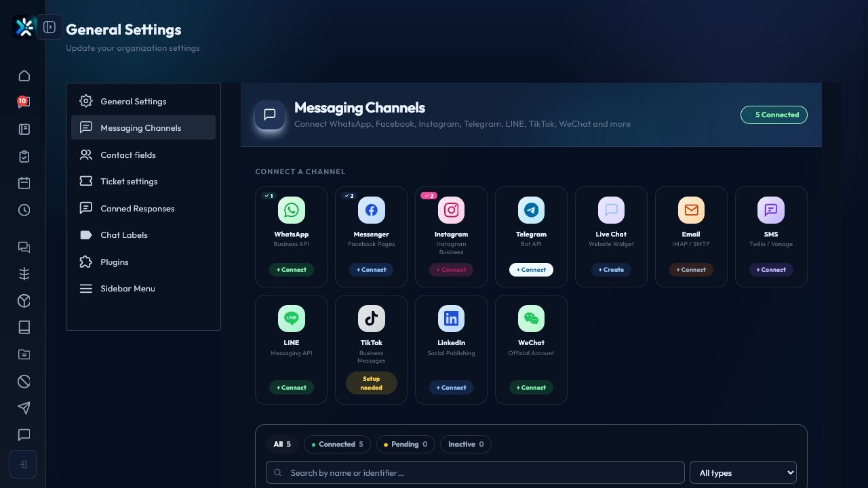The height and width of the screenshot is (488, 868).
Task: Open the blocked circle icon in rail
Action: tap(24, 382)
